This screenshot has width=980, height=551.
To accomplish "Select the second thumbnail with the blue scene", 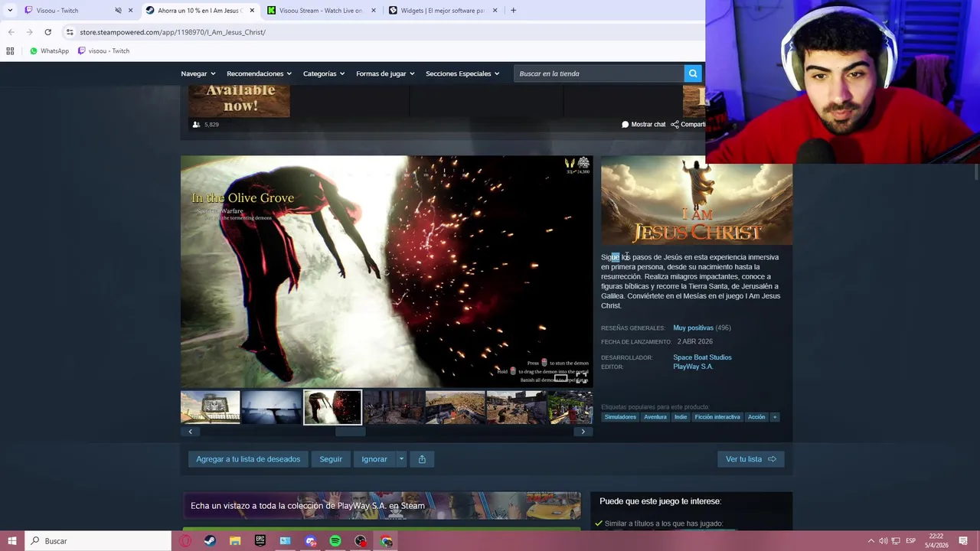I will 271,407.
